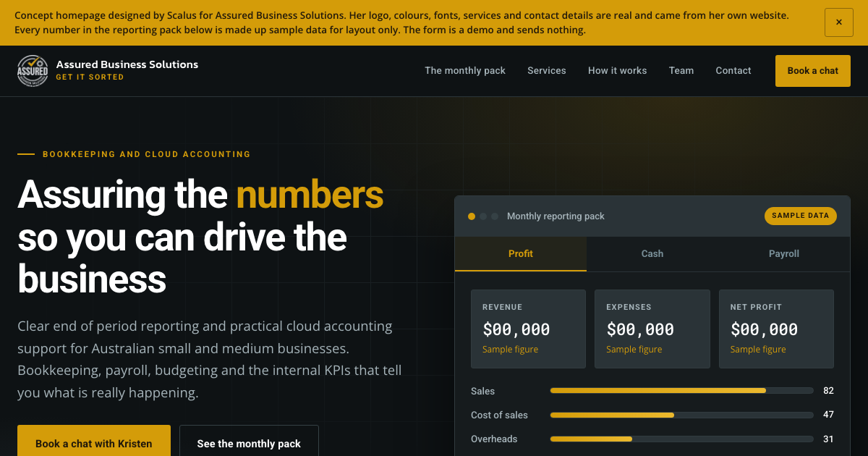Click the highlighted word 'numbers' in headline

coord(310,195)
